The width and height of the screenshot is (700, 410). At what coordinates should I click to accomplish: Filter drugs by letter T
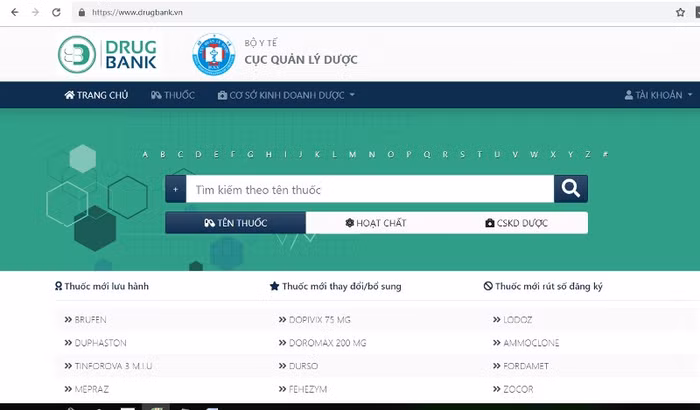click(479, 155)
